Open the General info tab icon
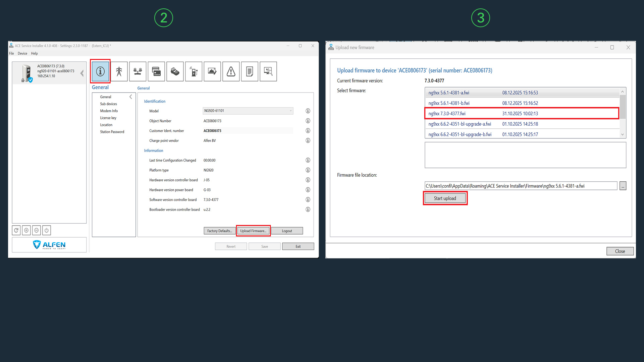The image size is (644, 362). [x=100, y=71]
